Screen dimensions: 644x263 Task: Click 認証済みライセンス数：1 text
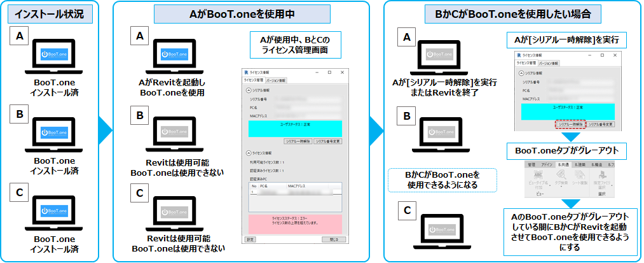pos(266,171)
